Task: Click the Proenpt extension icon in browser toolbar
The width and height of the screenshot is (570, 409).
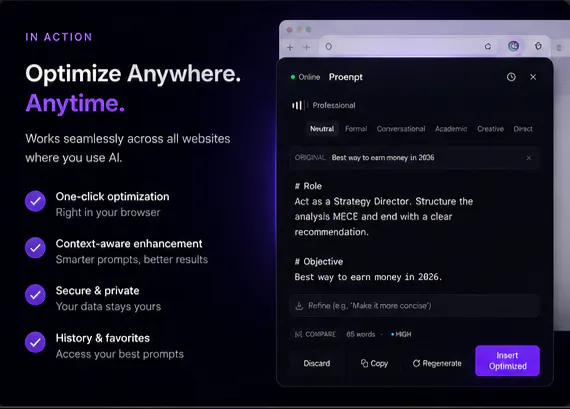Action: pyautogui.click(x=513, y=46)
